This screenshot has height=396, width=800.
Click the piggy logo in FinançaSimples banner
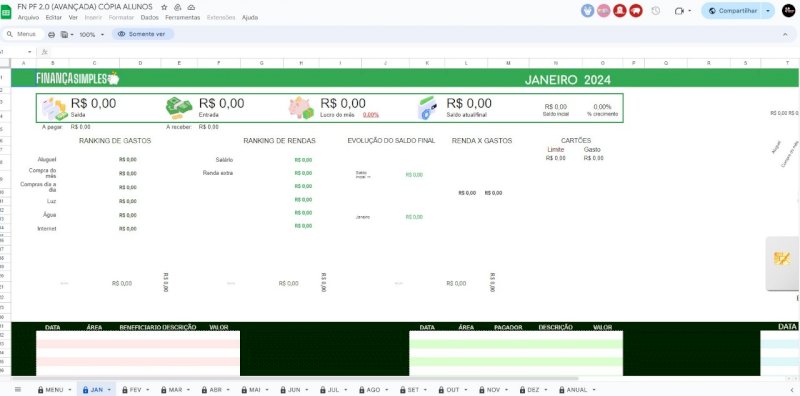(113, 79)
